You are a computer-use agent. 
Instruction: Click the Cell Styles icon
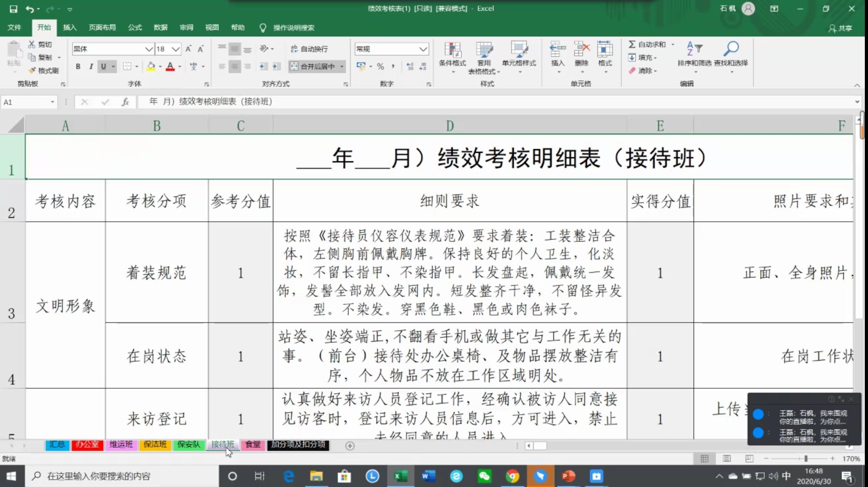[519, 51]
